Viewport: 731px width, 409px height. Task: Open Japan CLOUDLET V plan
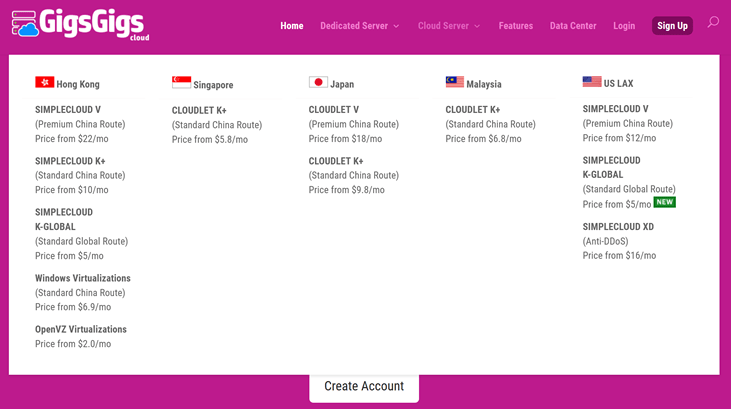(x=334, y=110)
